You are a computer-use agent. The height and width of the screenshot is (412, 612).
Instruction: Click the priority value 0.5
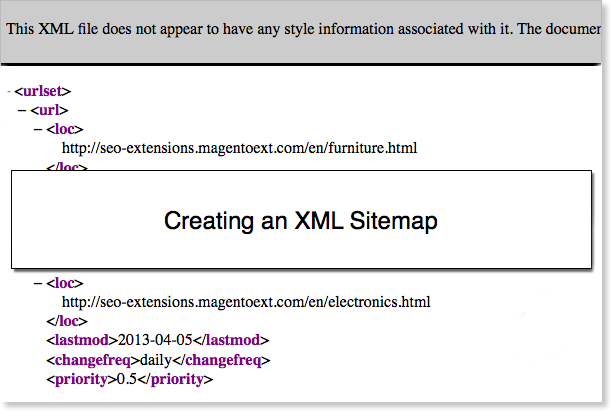pos(127,379)
